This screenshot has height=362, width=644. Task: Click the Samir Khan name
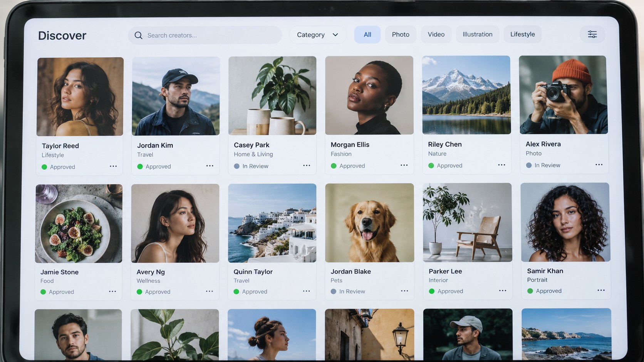point(545,271)
